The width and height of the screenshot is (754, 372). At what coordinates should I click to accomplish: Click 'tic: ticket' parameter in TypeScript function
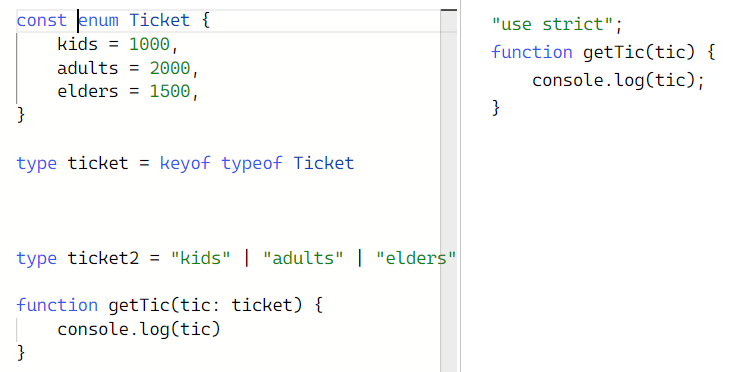tap(237, 306)
